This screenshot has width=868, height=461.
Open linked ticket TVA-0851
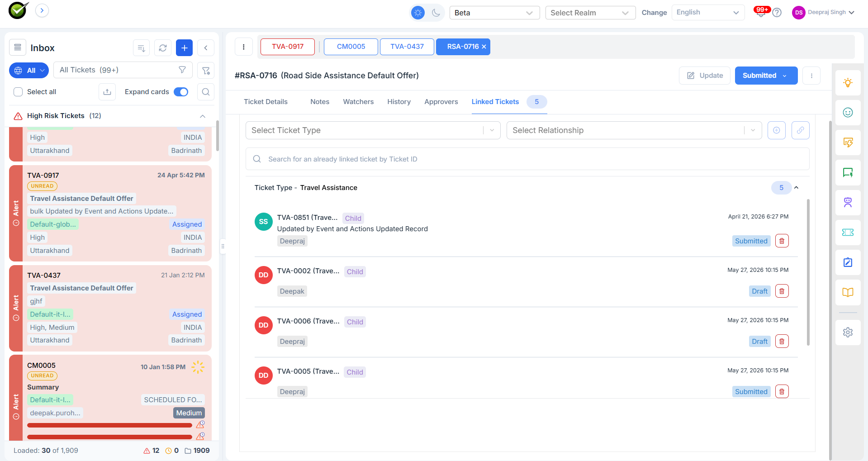307,218
